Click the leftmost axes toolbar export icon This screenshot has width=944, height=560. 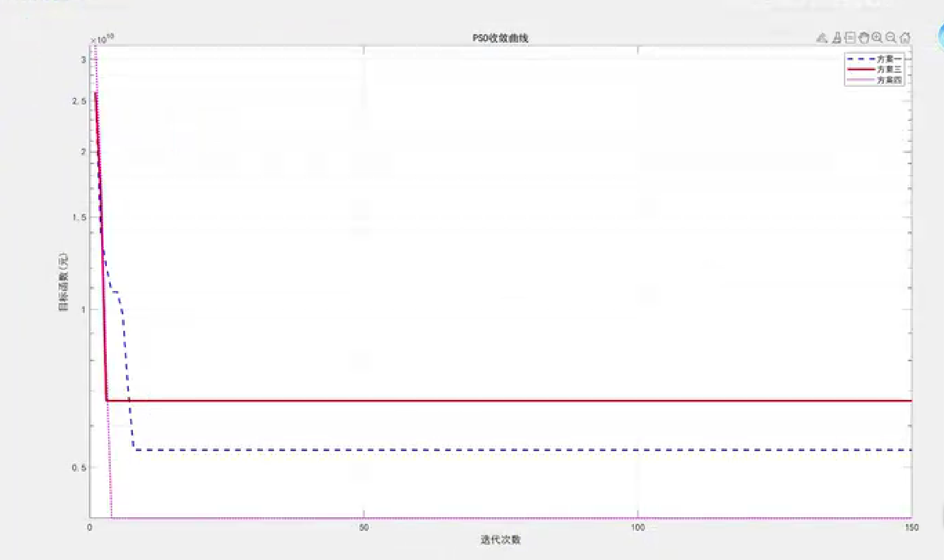click(x=822, y=38)
